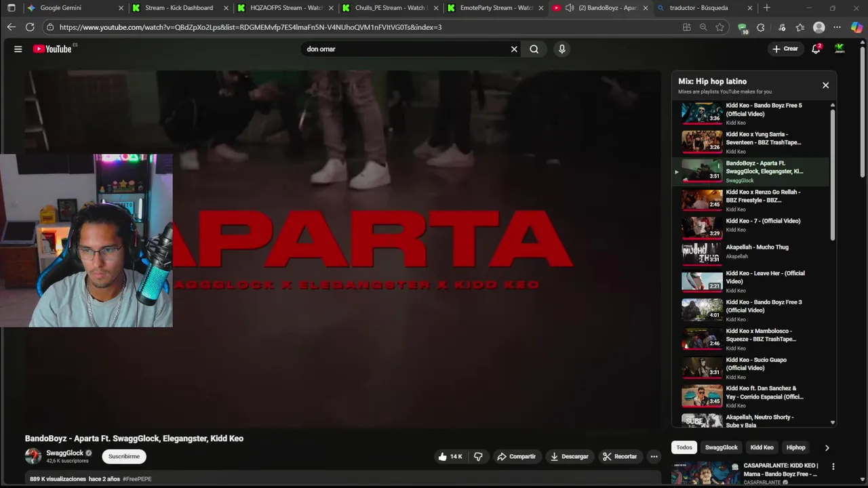
Task: Select the Hiphop filter chip
Action: coord(795,447)
